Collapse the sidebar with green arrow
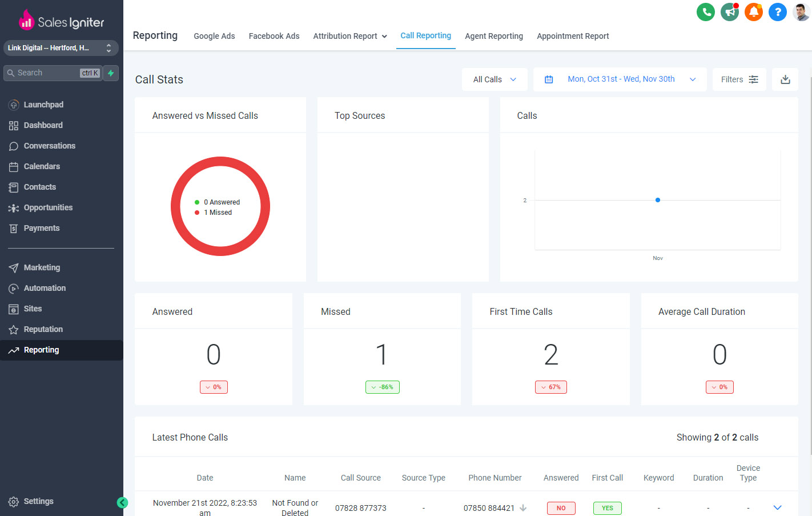Screen dimensions: 812x516 pyautogui.click(x=122, y=503)
